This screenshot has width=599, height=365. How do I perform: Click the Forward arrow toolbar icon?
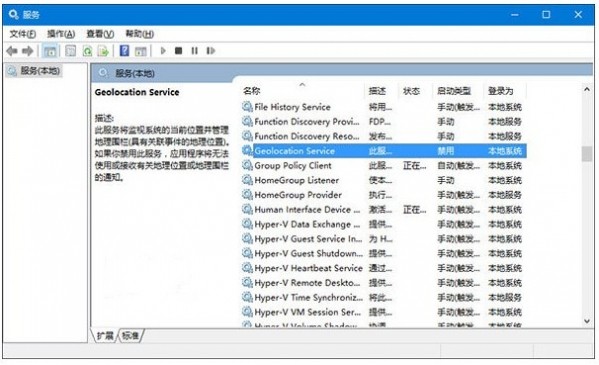click(x=28, y=51)
